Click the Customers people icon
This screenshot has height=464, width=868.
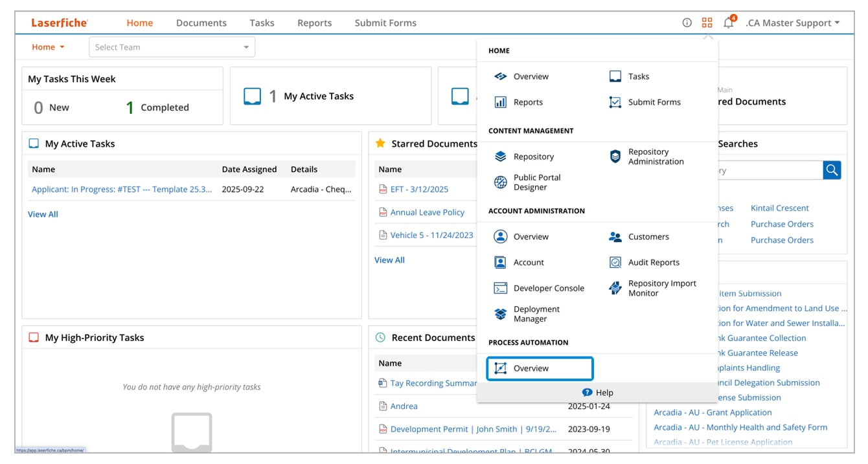(x=615, y=237)
